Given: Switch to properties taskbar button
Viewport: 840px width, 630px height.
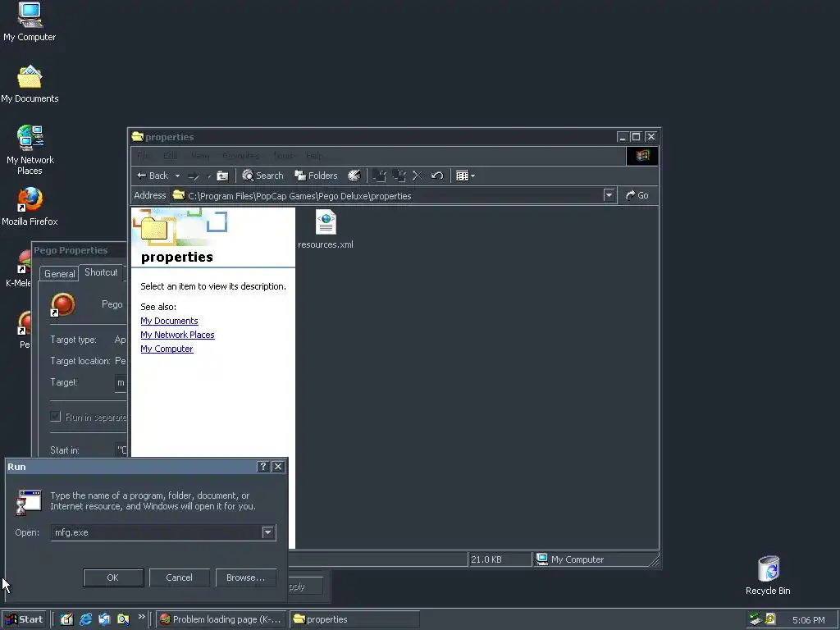Looking at the screenshot, I should pyautogui.click(x=354, y=619).
